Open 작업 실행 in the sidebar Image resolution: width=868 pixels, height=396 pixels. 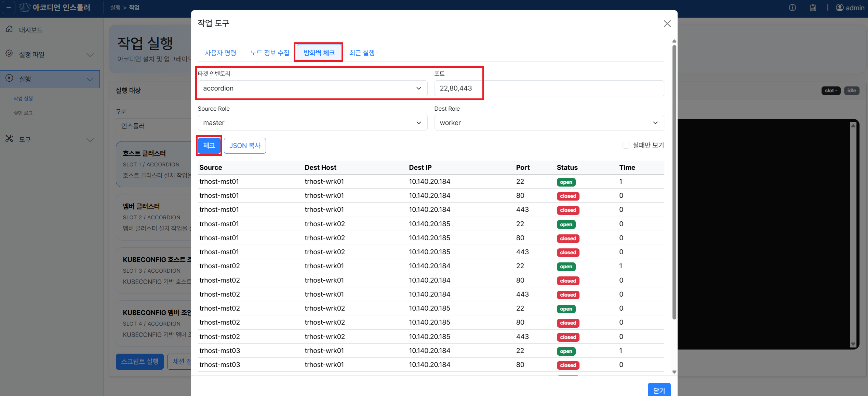[23, 98]
